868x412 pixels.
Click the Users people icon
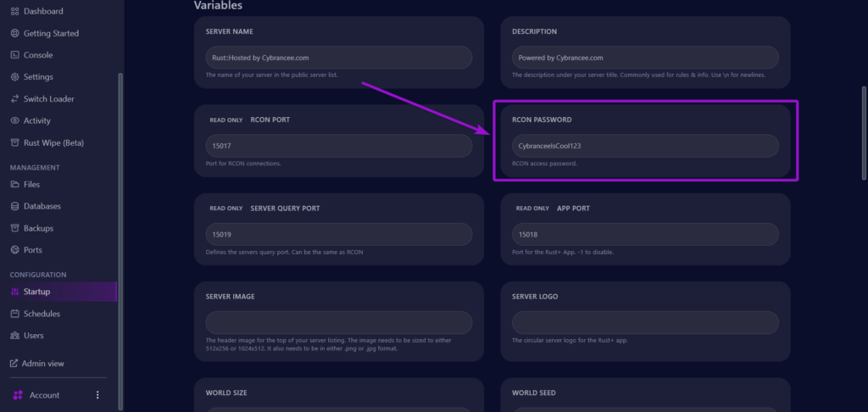click(15, 336)
